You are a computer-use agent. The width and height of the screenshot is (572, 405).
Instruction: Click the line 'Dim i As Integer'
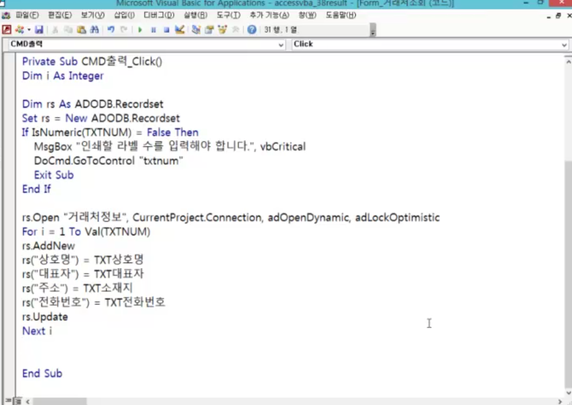pos(63,76)
